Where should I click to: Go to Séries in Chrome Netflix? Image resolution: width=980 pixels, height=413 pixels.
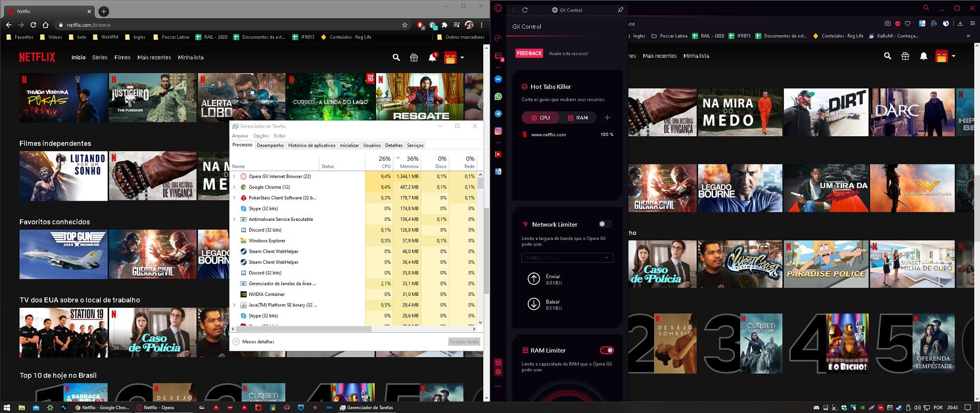coord(100,57)
